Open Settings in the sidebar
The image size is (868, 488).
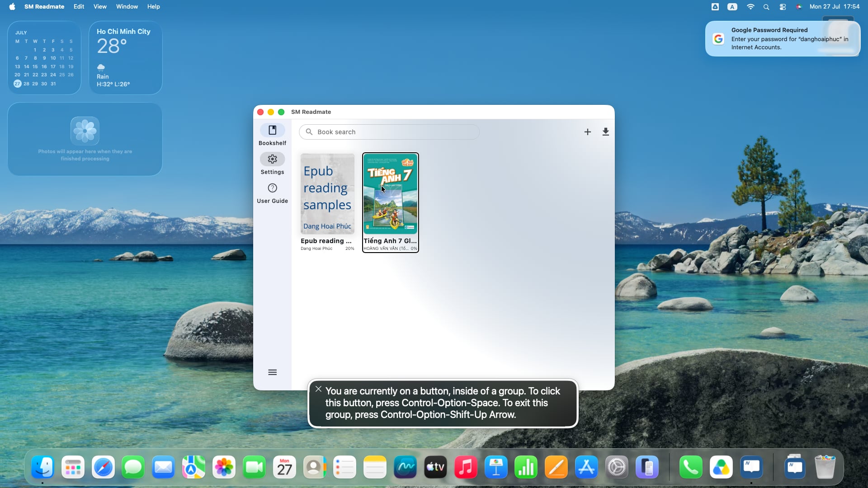(272, 164)
